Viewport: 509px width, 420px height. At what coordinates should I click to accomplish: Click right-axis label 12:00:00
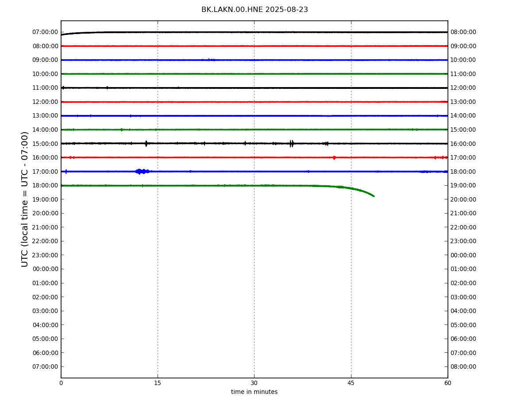click(463, 88)
